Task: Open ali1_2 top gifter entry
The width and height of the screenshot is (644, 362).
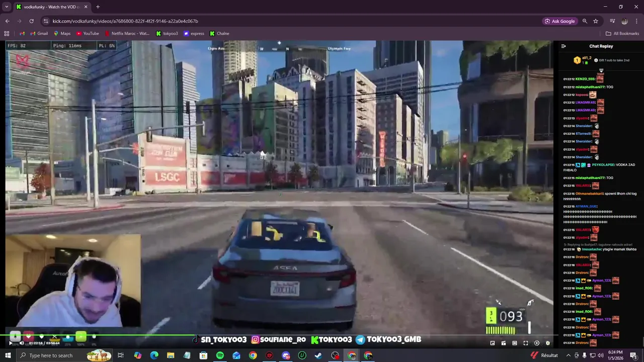Action: coord(584,60)
